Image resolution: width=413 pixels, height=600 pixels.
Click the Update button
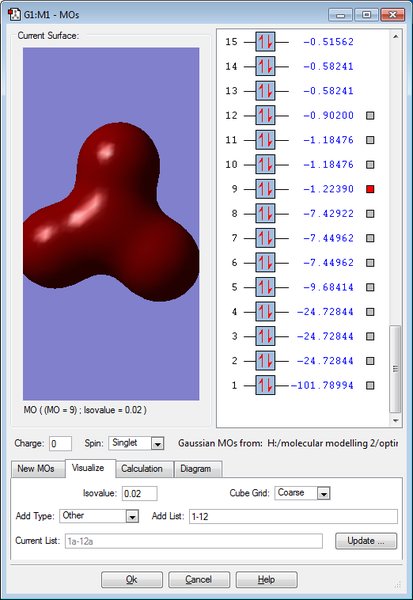click(x=366, y=541)
